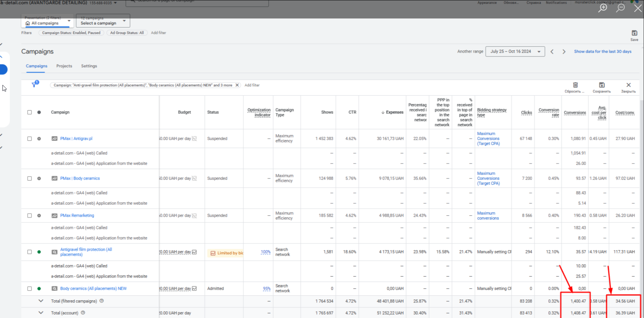Toggle the select-all campaigns header checkbox
The height and width of the screenshot is (318, 644).
[x=29, y=112]
